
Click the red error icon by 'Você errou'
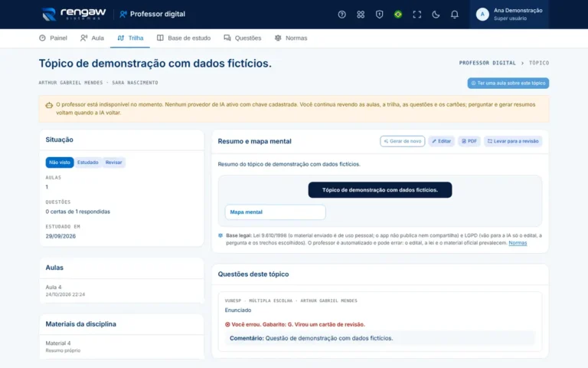(227, 324)
